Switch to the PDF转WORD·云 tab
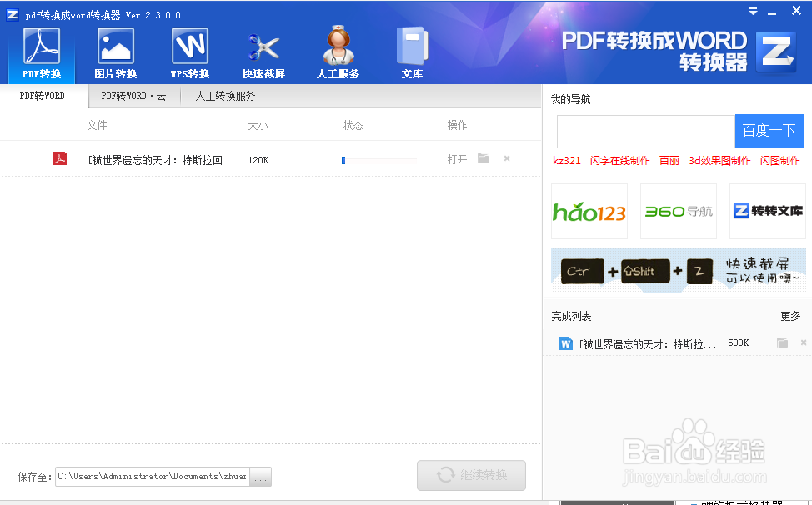The height and width of the screenshot is (505, 812). click(x=132, y=96)
